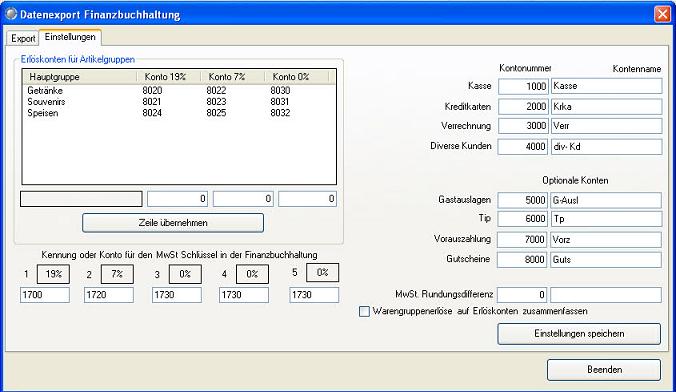
Task: Click account value 8022 in Getränke row
Action: point(216,90)
